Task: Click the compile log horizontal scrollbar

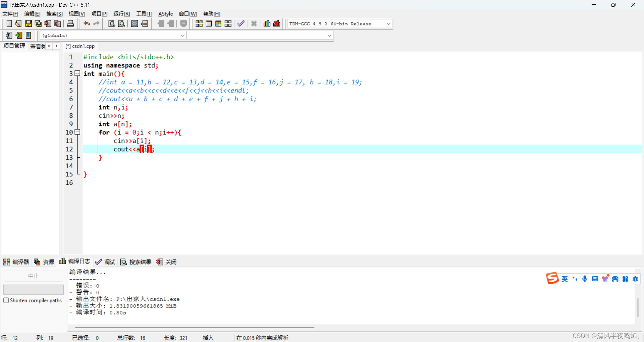Action: point(195,328)
